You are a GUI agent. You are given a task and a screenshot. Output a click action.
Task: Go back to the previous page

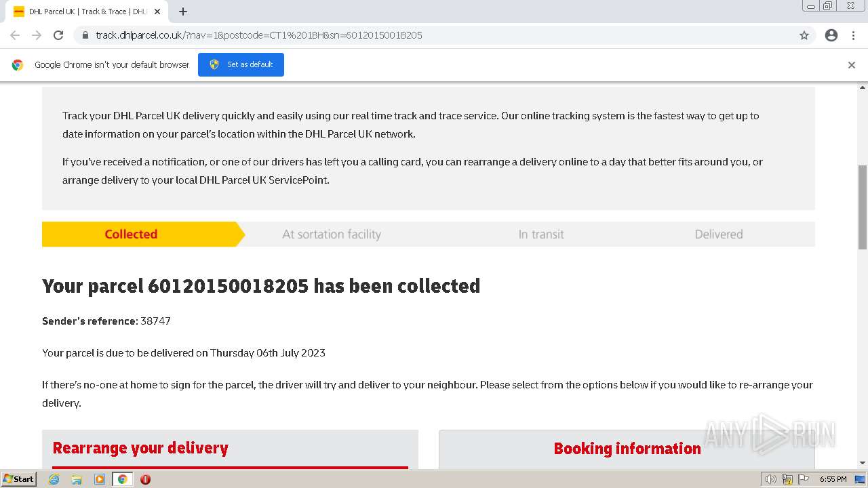click(15, 35)
